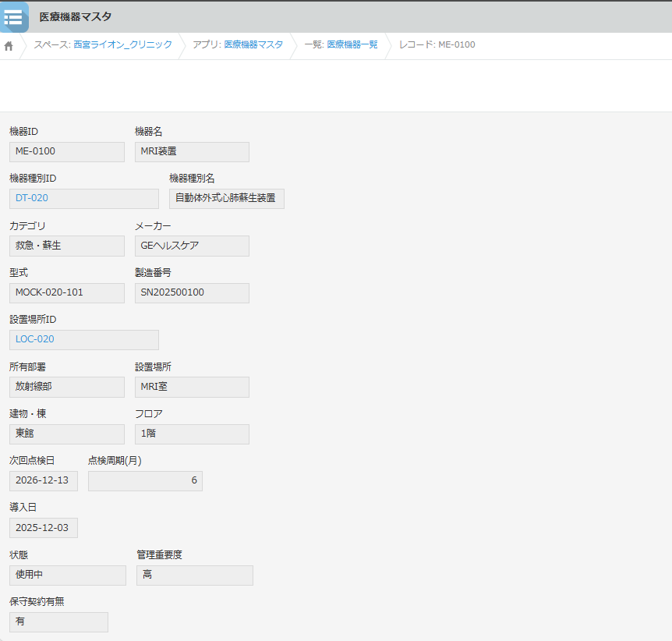The width and height of the screenshot is (672, 641).
Task: Click the 点検周期(月) value 6
Action: [145, 480]
